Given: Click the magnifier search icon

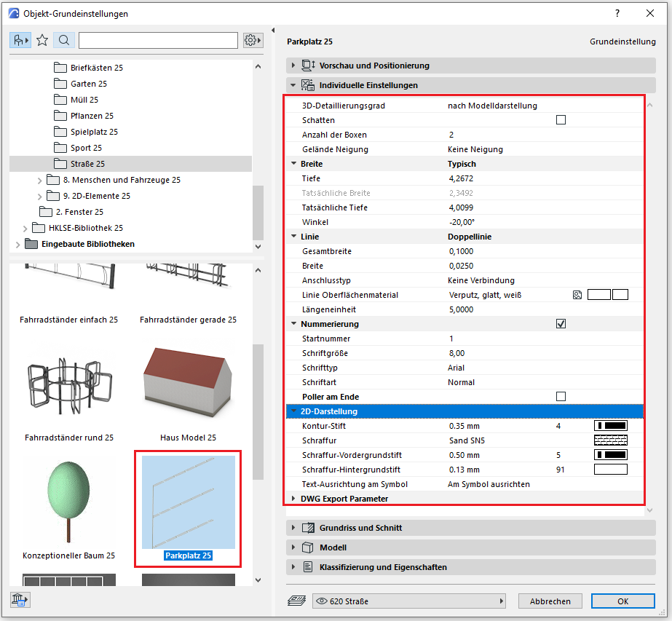Looking at the screenshot, I should pos(64,40).
